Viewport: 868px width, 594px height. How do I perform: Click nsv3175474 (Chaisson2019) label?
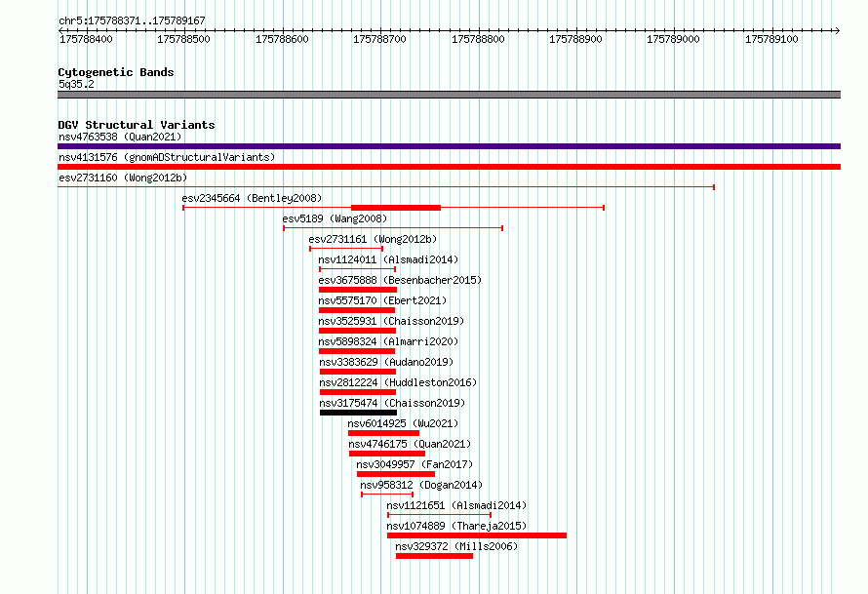(392, 403)
